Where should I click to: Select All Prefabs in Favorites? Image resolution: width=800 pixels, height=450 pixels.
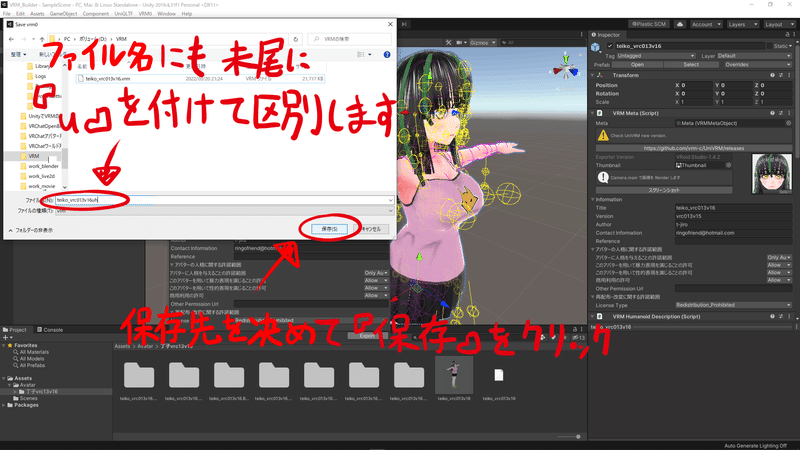29,365
